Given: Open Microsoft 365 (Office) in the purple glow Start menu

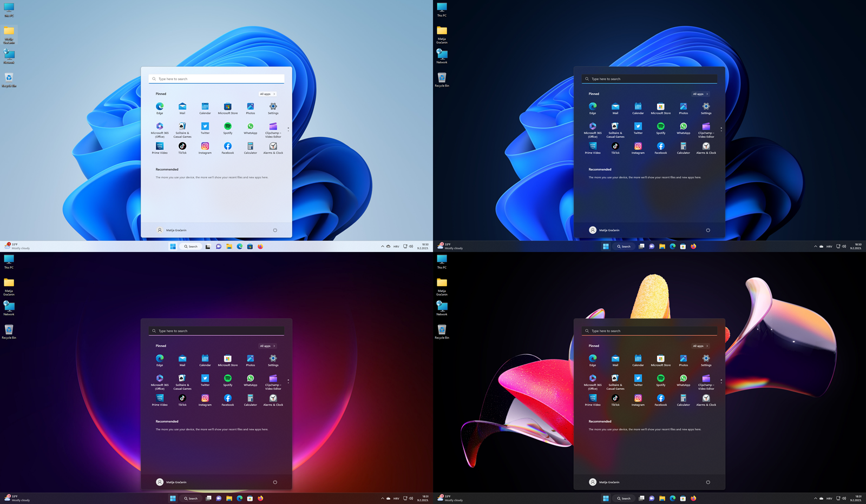Looking at the screenshot, I should point(160,382).
